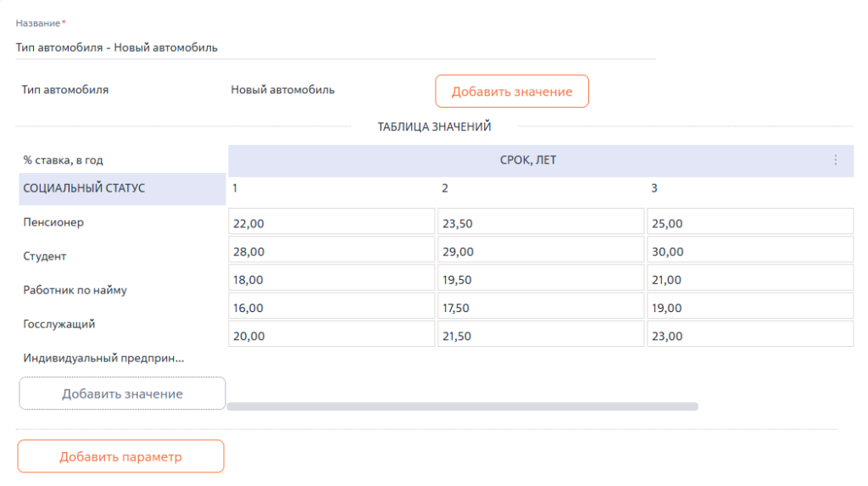Viewport: 868px width, 486px height.
Task: Click the Госслужащий row label
Action: pos(59,324)
